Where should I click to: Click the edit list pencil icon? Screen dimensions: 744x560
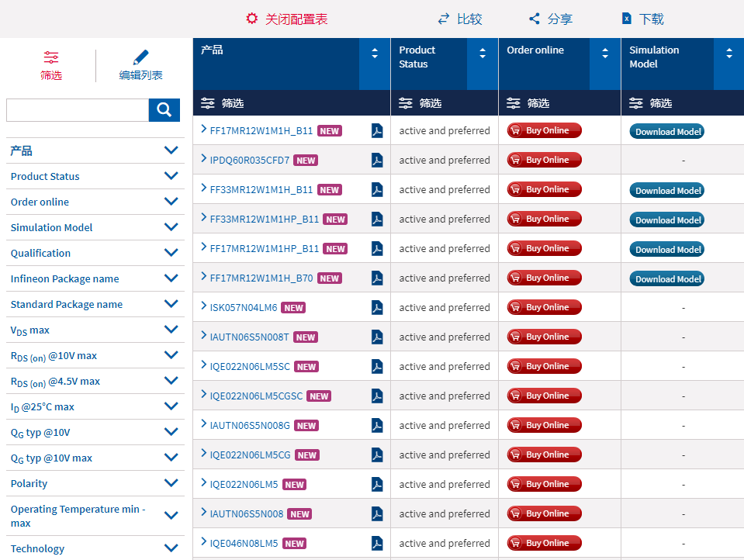pyautogui.click(x=141, y=57)
